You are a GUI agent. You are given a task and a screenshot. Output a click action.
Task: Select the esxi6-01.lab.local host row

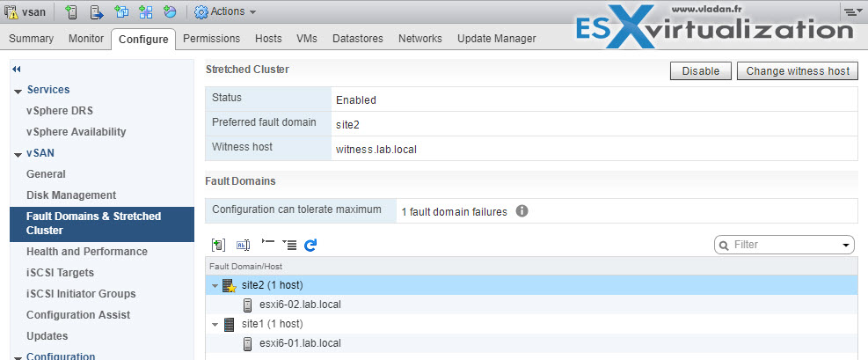click(531, 343)
